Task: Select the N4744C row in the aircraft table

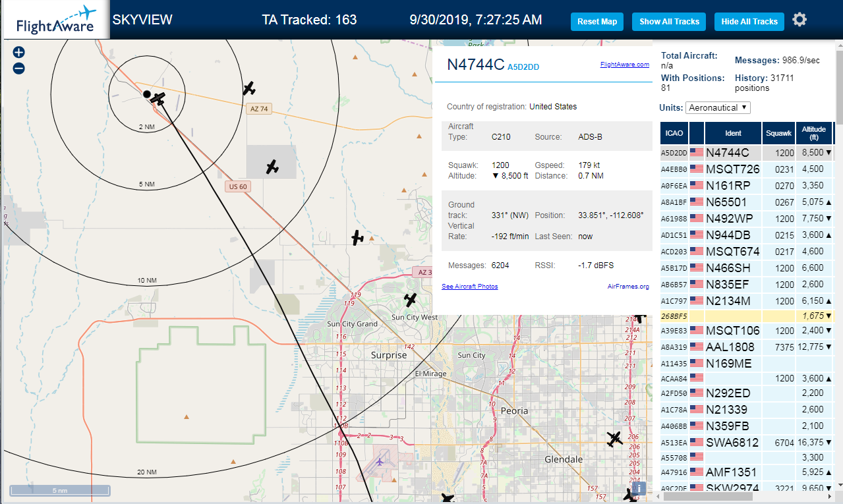Action: 747,152
